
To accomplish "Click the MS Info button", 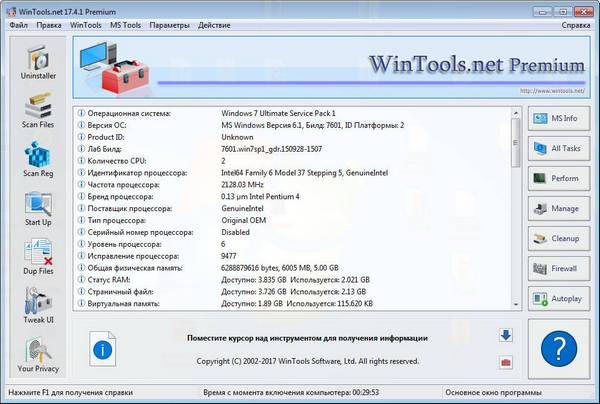I will coord(559,119).
